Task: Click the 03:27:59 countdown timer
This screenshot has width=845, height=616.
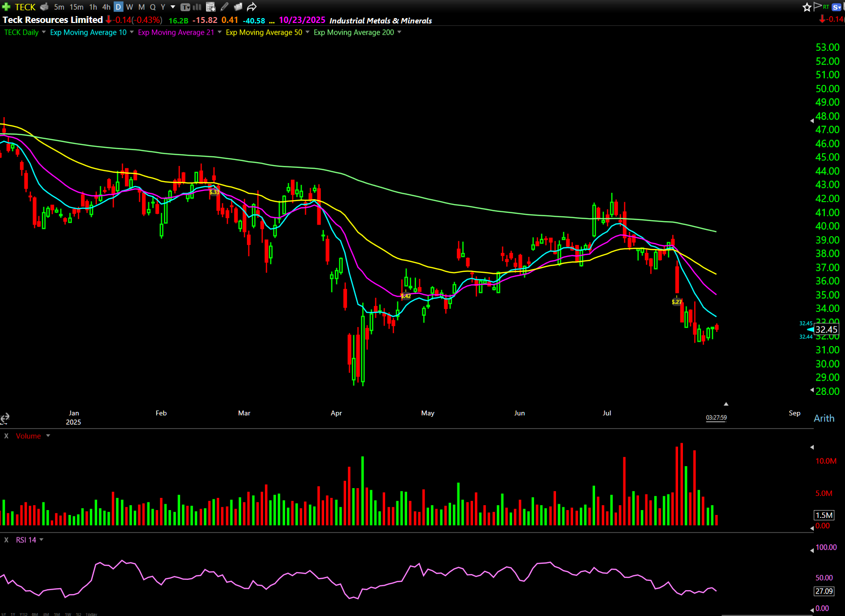Action: point(716,418)
